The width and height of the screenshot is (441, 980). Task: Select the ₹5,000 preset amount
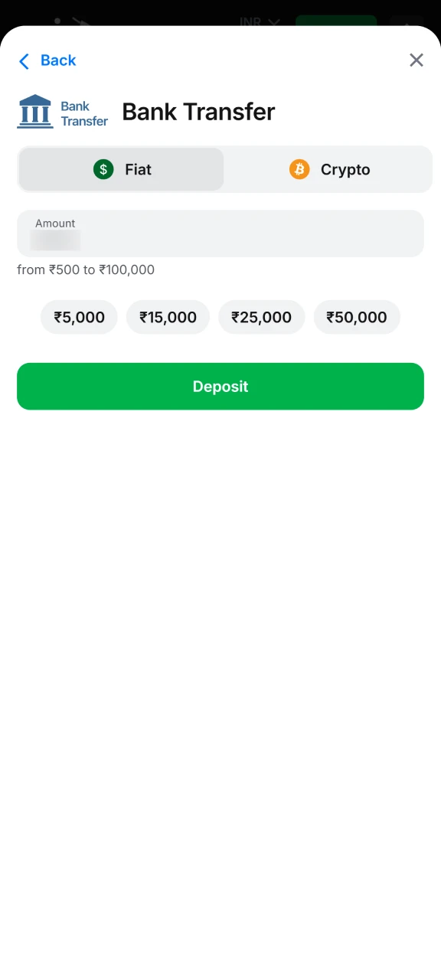[79, 316]
